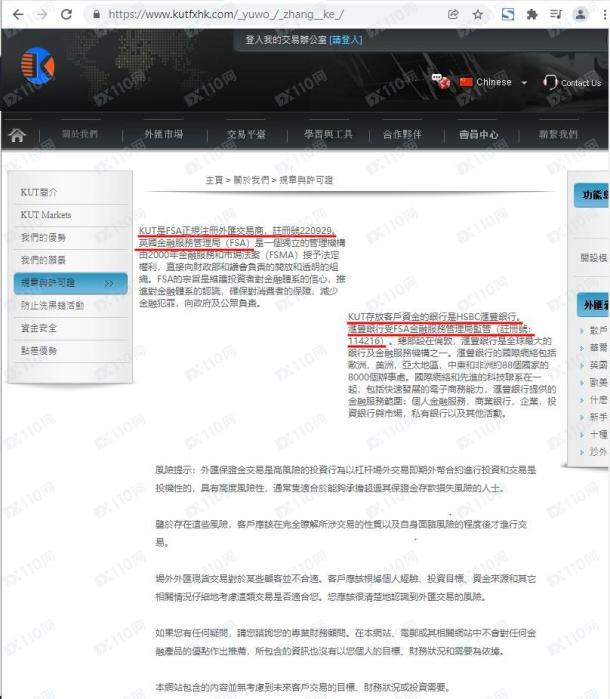
Task: Click the Chinese flag icon
Action: 466,82
